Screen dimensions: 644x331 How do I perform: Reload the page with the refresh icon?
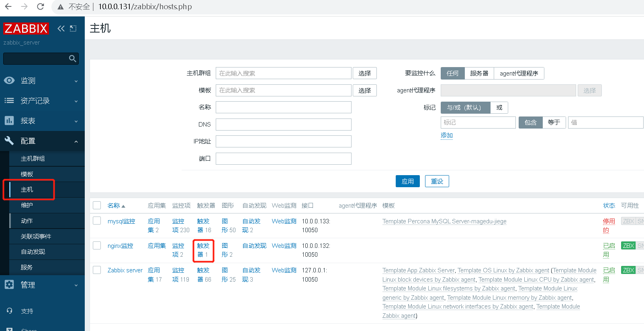tap(40, 6)
